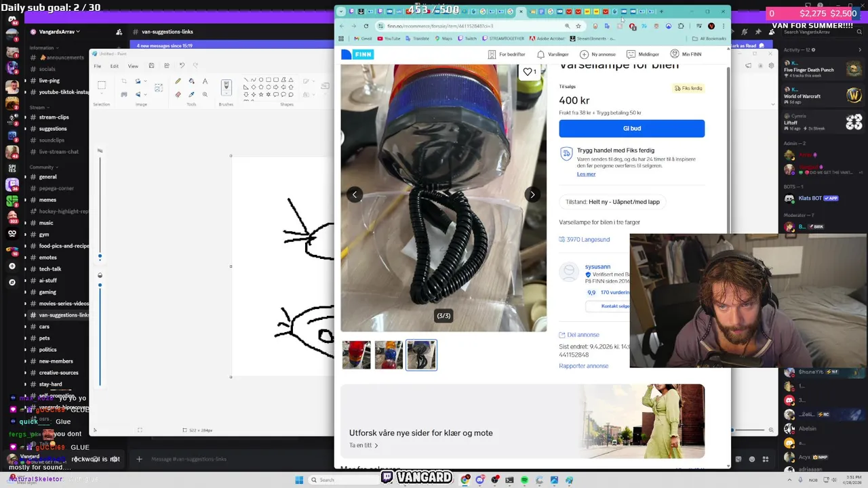Open the Edit menu in Paint

pos(114,66)
